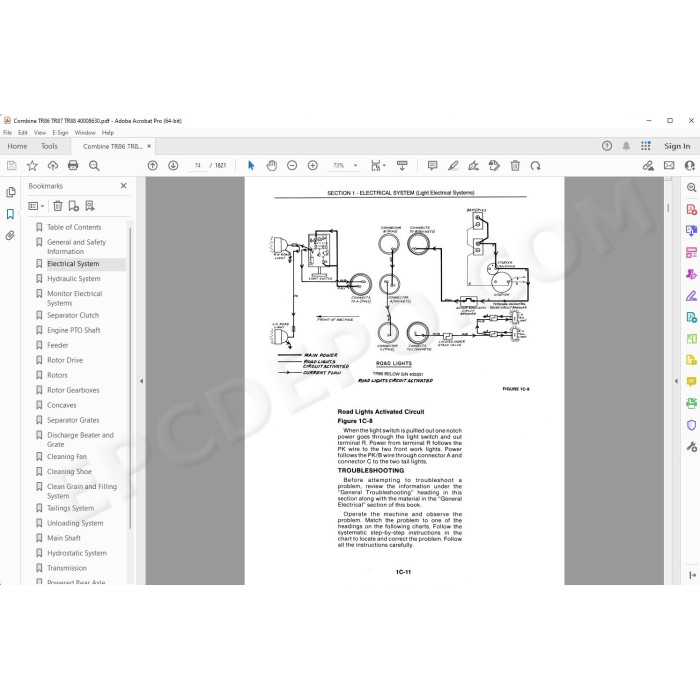Open the find text magnifier tool

tap(94, 166)
